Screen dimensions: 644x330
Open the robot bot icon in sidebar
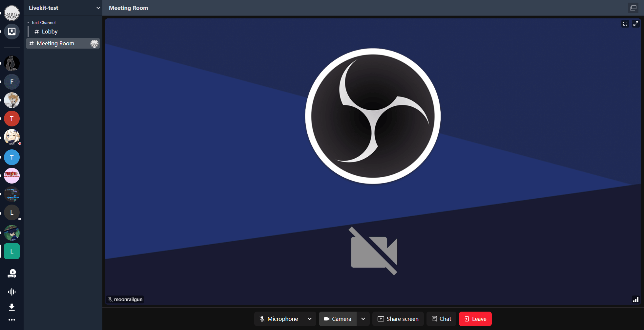click(x=12, y=274)
